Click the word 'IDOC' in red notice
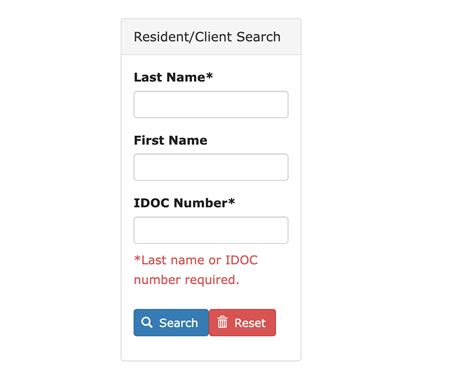This screenshot has height=368, width=474. (242, 260)
